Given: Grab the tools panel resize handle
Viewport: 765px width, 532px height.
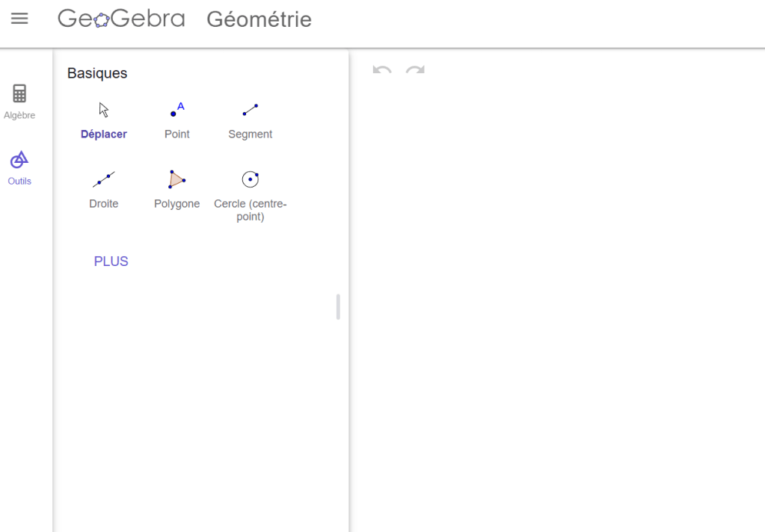Looking at the screenshot, I should (x=338, y=306).
